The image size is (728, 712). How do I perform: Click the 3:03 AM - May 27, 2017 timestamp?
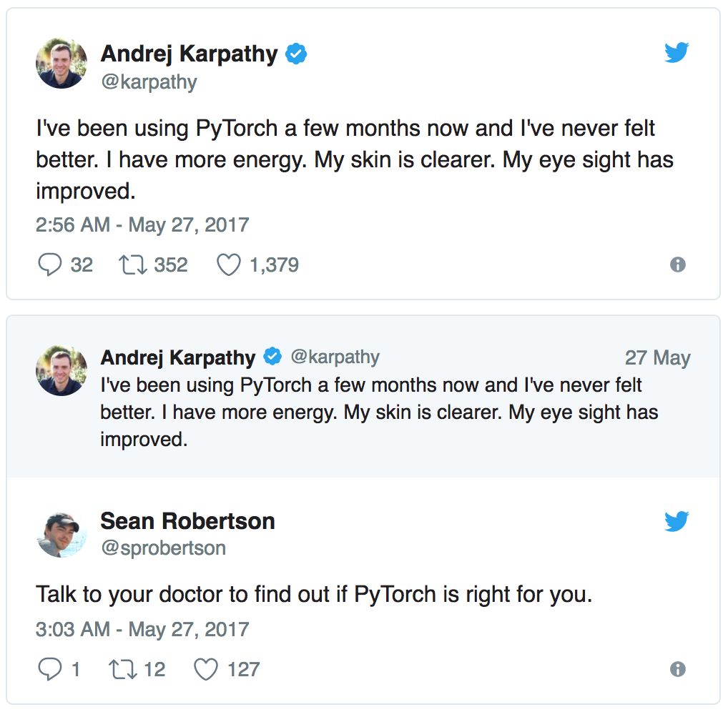click(142, 630)
